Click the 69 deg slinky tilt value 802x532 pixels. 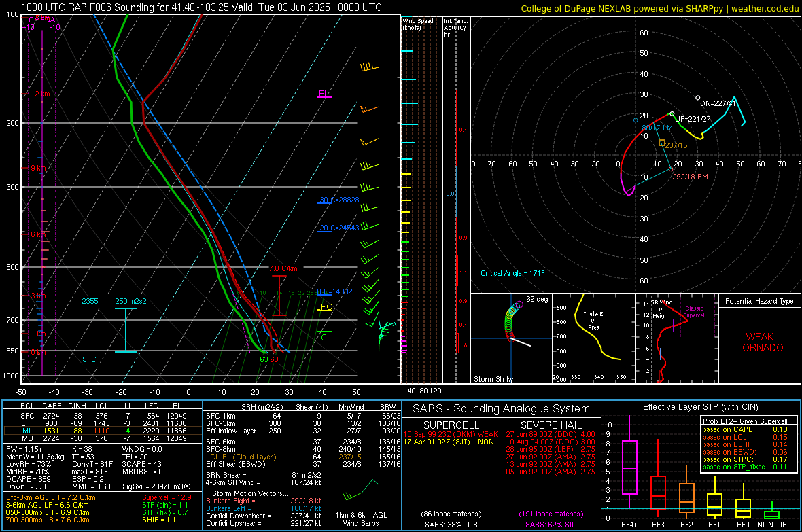tap(537, 299)
